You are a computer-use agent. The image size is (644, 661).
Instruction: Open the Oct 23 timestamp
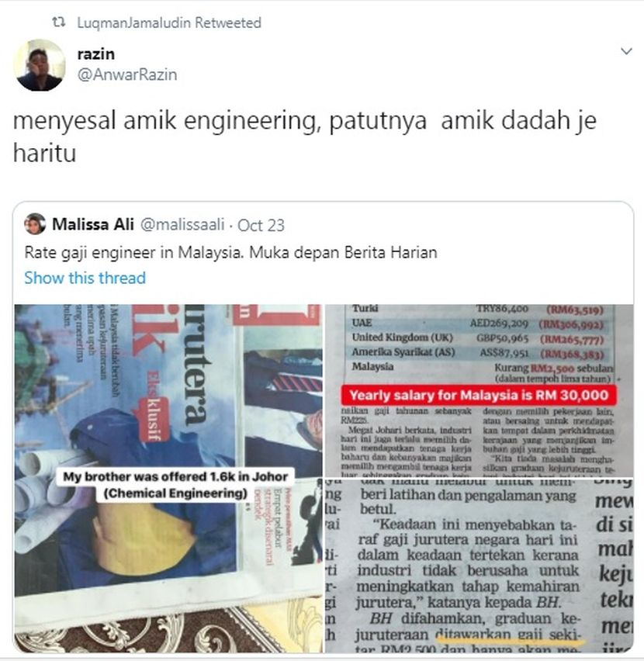(x=261, y=225)
